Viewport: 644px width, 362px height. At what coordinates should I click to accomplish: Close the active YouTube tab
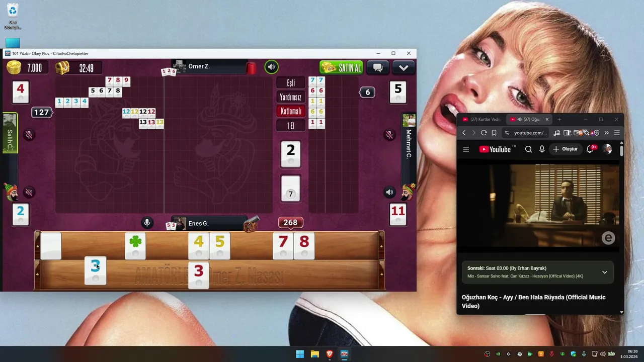(547, 119)
